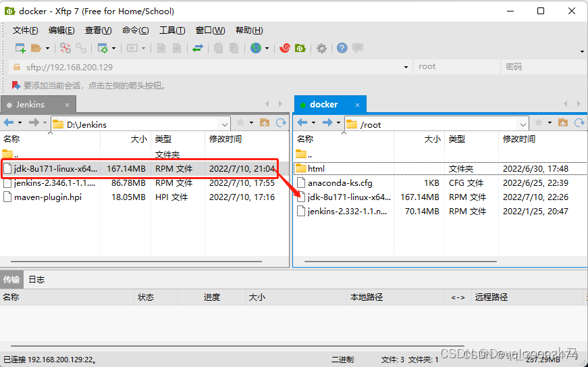Click the red Xshell swirl icon
This screenshot has height=367, width=588.
coord(285,48)
